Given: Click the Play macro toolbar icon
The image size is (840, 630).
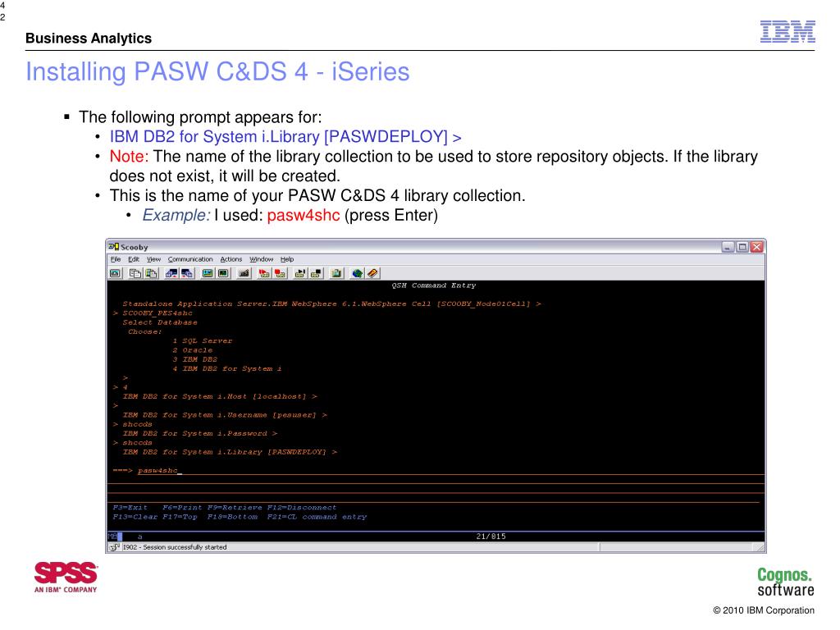Looking at the screenshot, I should pos(300,274).
